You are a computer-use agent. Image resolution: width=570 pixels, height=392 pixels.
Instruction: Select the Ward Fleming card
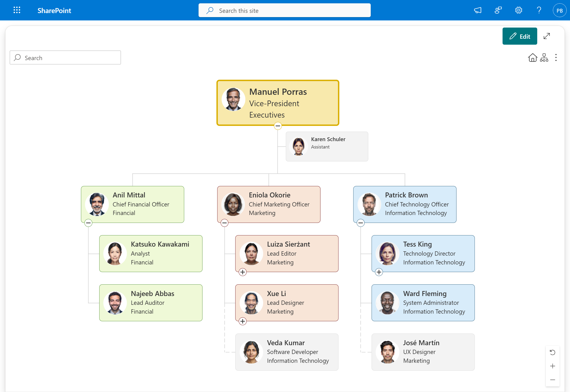click(x=423, y=303)
